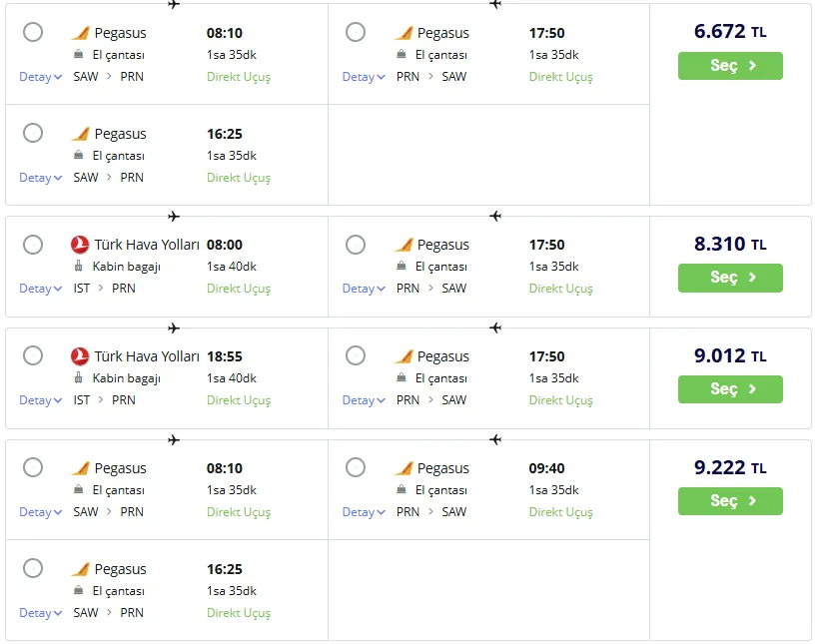The width and height of the screenshot is (816, 644).
Task: Click Pegasus logo on 09:40 return flight
Action: 404,468
